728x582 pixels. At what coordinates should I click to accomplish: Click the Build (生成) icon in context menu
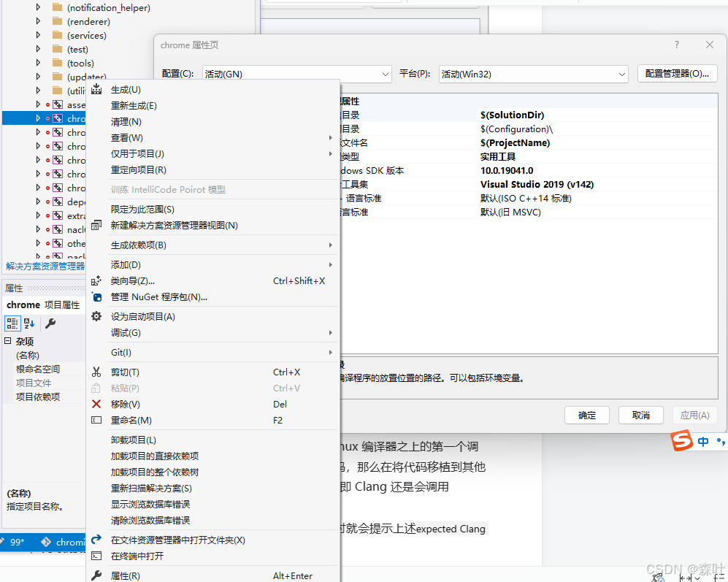(96, 89)
